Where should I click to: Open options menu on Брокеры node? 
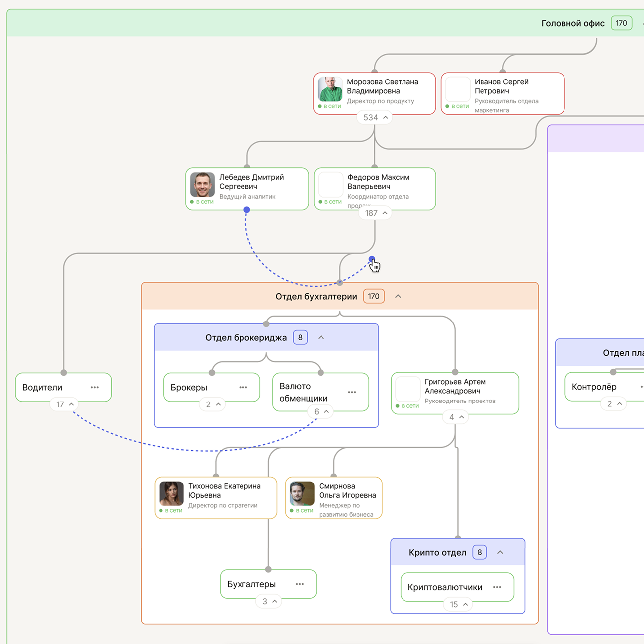(243, 387)
